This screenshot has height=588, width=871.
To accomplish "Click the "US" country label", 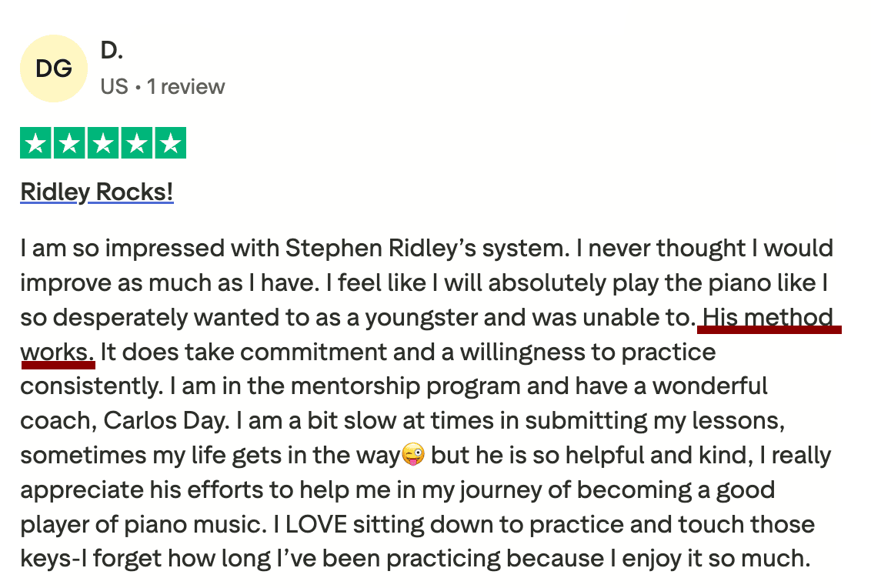I will click(114, 86).
